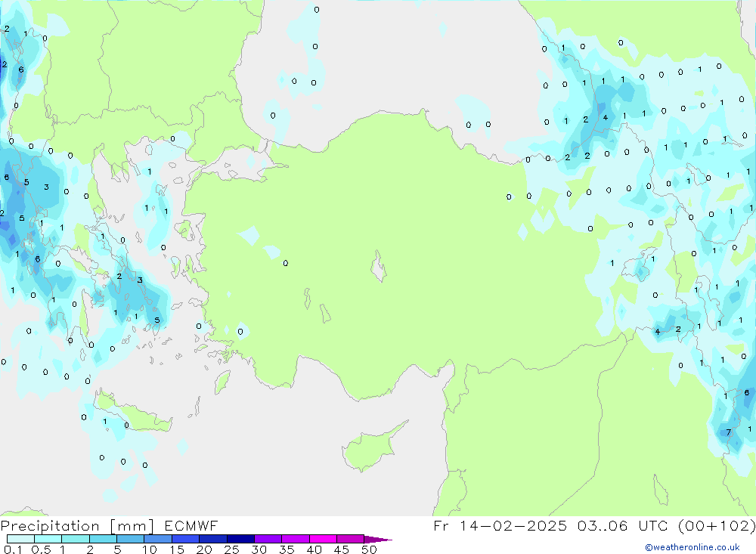Select the "35" legend scale label
Image resolution: width=756 pixels, height=554 pixels.
287,549
